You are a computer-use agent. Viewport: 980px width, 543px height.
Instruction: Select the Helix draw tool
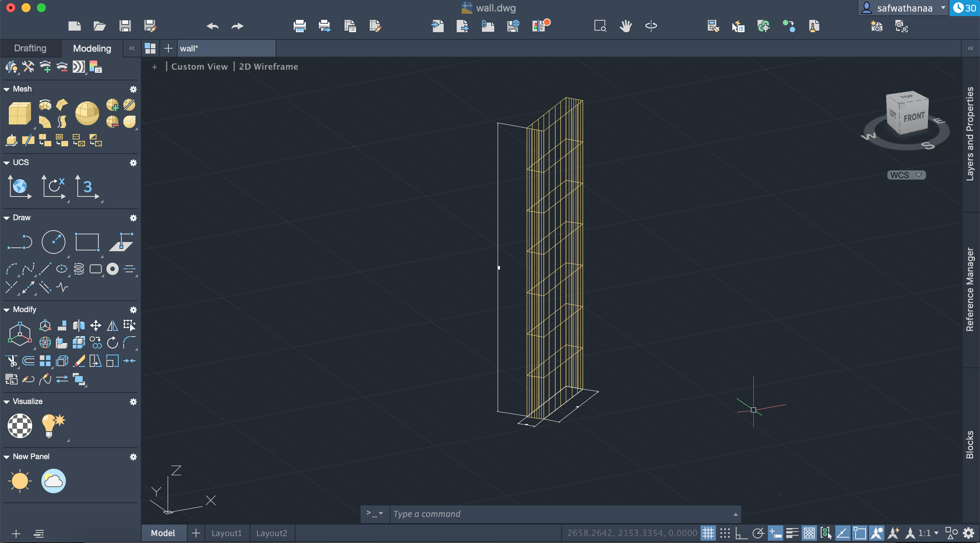[79, 269]
